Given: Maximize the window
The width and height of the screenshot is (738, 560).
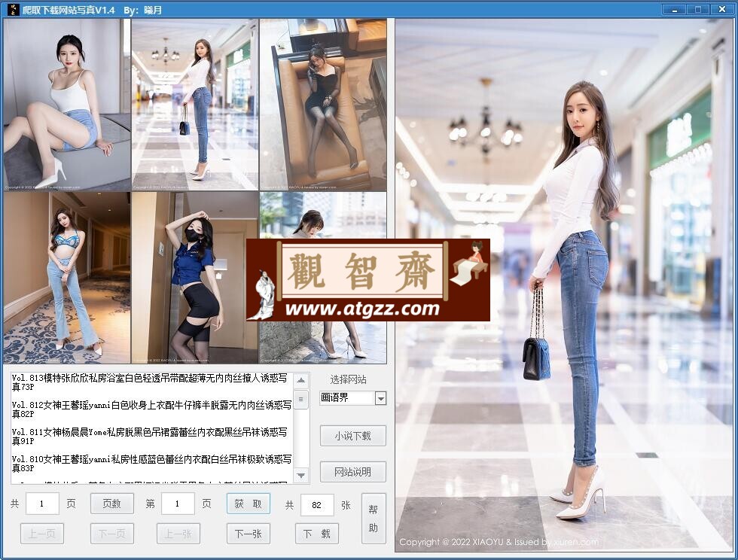Looking at the screenshot, I should point(698,10).
